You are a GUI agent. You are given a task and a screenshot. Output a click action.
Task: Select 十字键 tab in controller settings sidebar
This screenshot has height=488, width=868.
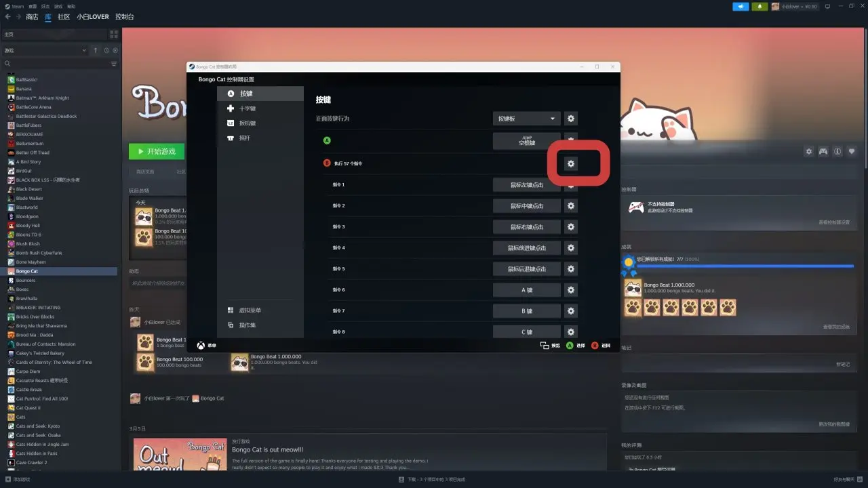[x=260, y=108]
